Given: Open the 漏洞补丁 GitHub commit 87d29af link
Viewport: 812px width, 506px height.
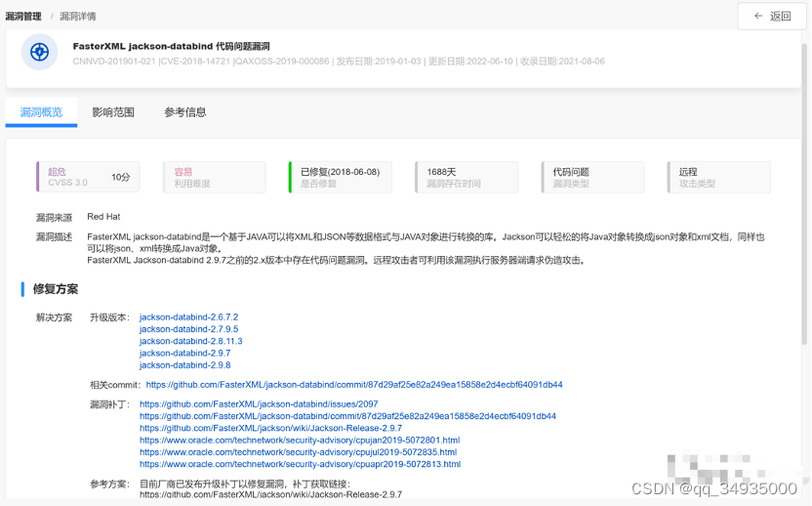Looking at the screenshot, I should 347,416.
